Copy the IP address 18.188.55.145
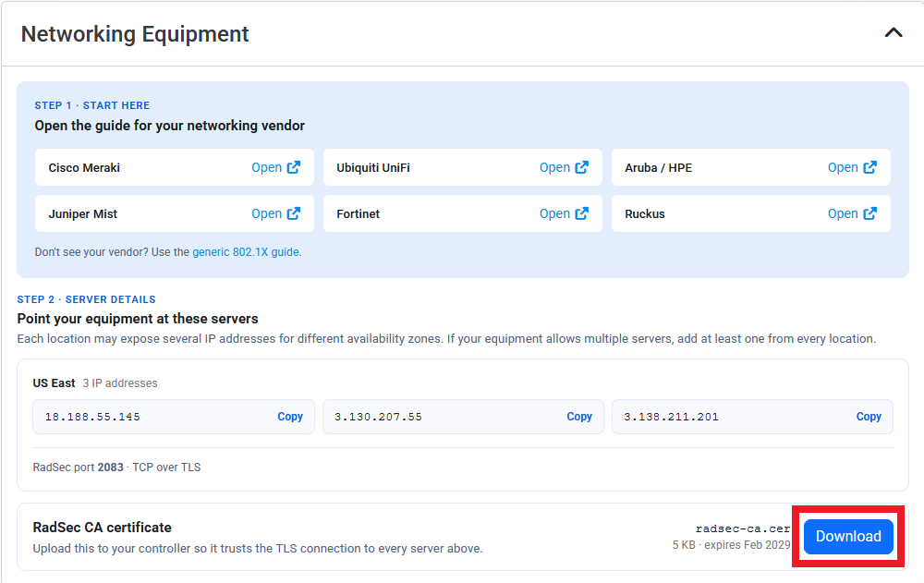924x583 pixels. click(x=290, y=416)
